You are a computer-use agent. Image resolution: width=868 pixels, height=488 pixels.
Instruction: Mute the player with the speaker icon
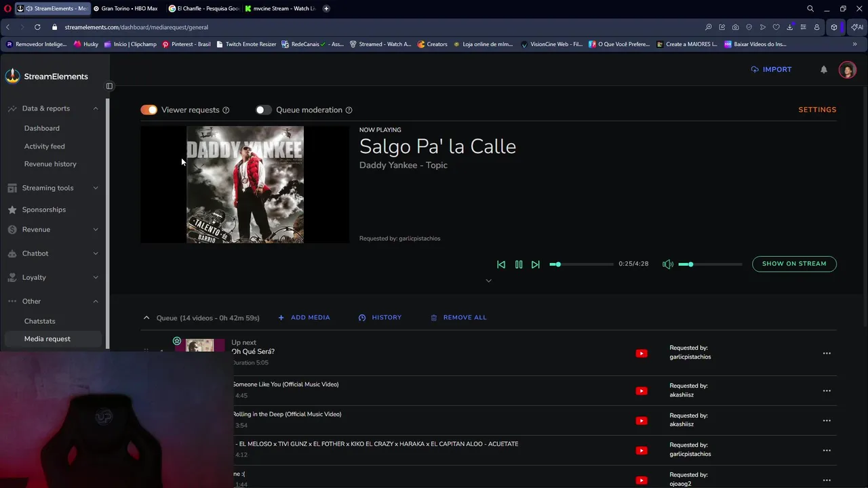click(668, 264)
